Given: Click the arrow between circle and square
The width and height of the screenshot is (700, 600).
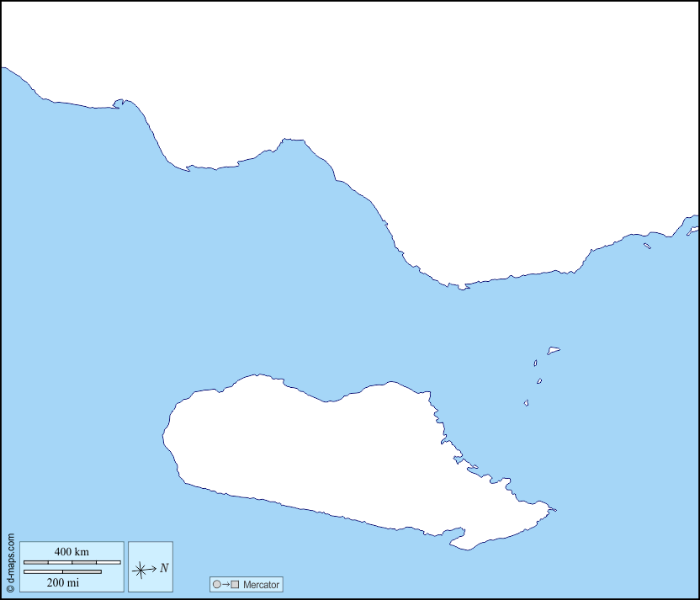Looking at the screenshot, I should click(x=226, y=584).
